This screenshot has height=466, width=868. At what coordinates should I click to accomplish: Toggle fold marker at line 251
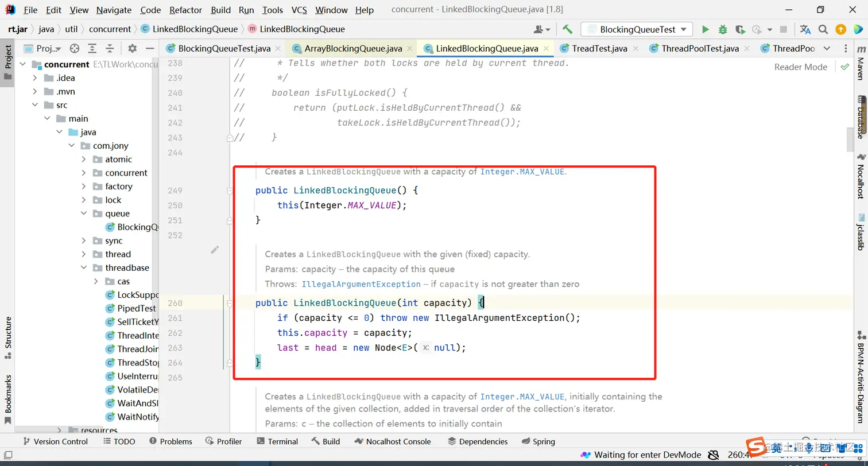229,220
